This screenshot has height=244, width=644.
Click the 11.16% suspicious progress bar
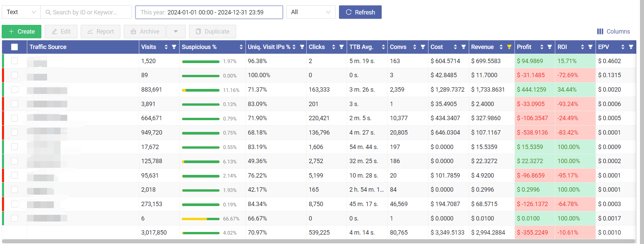click(x=200, y=90)
